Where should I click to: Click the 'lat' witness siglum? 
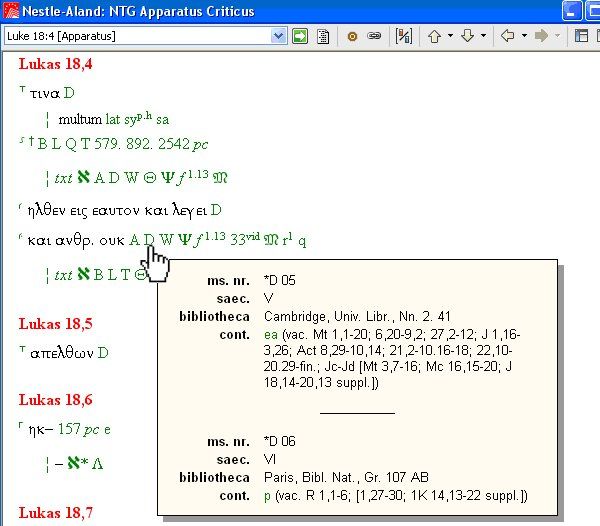tap(113, 119)
